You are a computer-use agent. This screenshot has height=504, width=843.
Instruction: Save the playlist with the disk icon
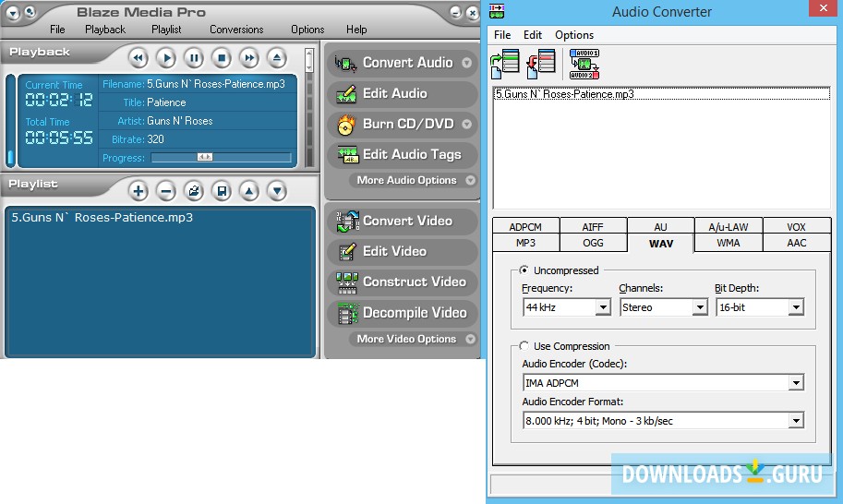(222, 191)
